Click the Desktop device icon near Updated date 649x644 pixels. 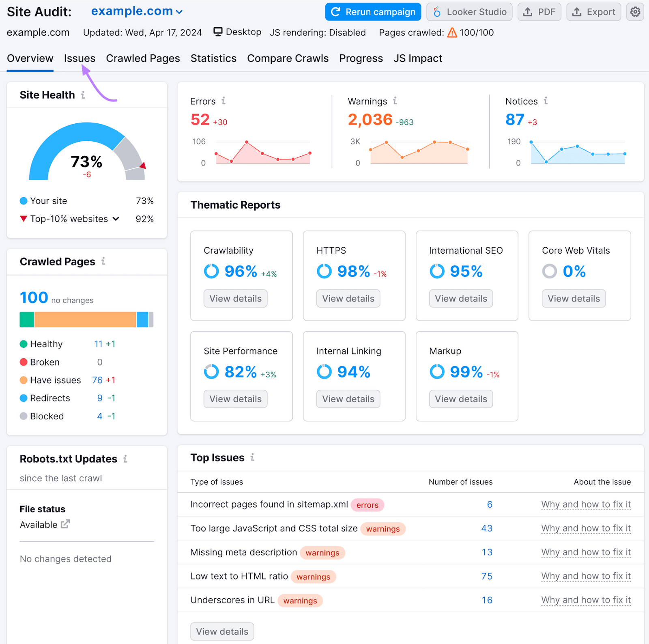[218, 32]
